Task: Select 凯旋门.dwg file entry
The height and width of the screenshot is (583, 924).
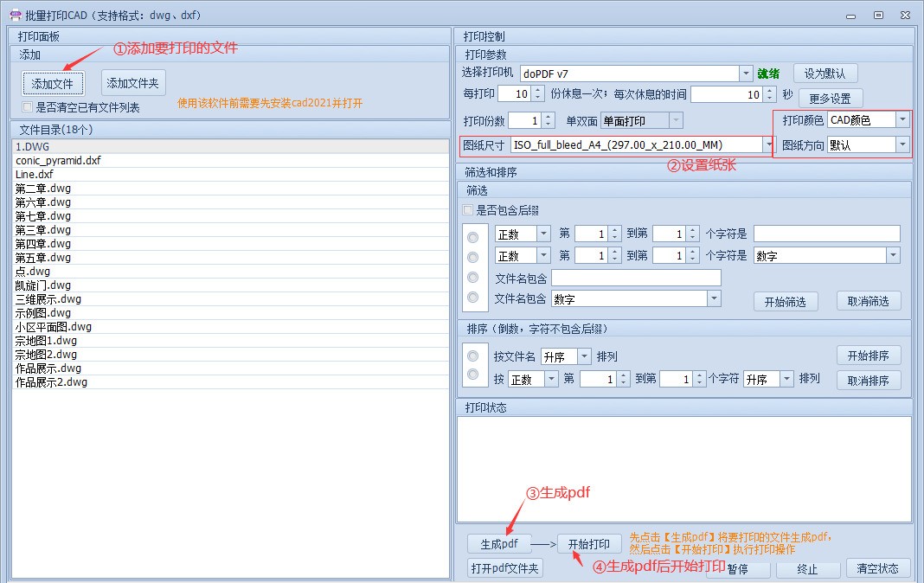Action: tap(230, 285)
